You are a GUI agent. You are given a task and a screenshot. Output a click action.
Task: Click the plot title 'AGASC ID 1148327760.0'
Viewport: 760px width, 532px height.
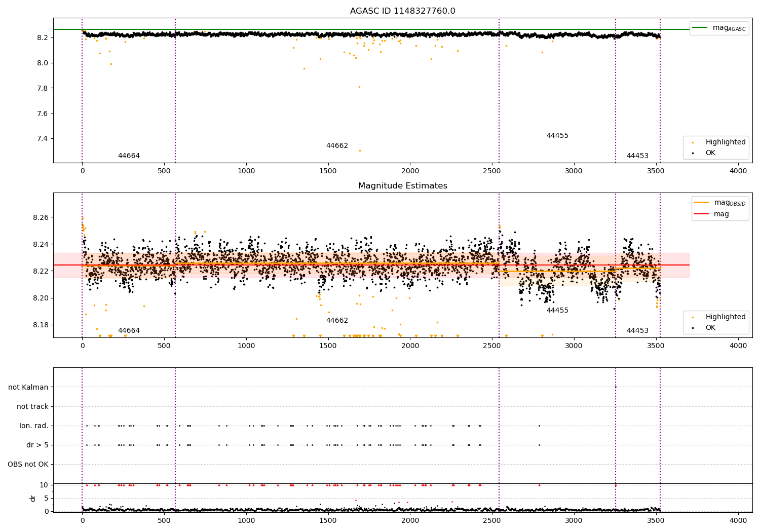(x=402, y=11)
